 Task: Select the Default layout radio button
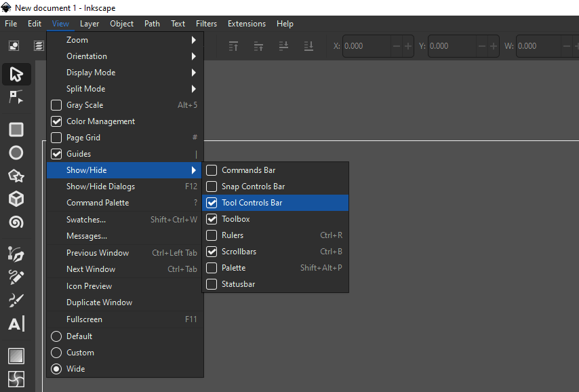pos(56,336)
